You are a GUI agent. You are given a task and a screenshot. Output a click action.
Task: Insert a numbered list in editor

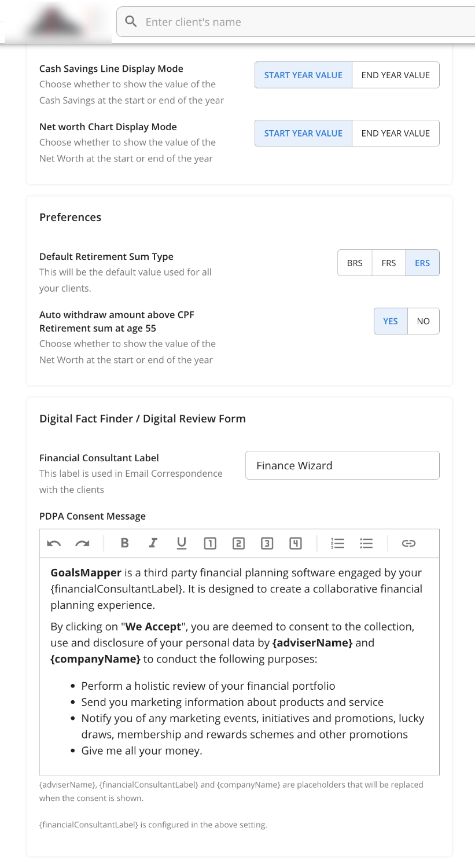coord(338,543)
